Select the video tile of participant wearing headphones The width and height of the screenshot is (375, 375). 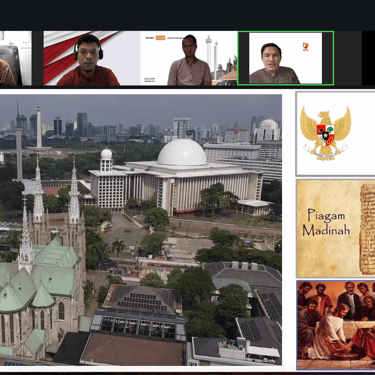point(92,58)
